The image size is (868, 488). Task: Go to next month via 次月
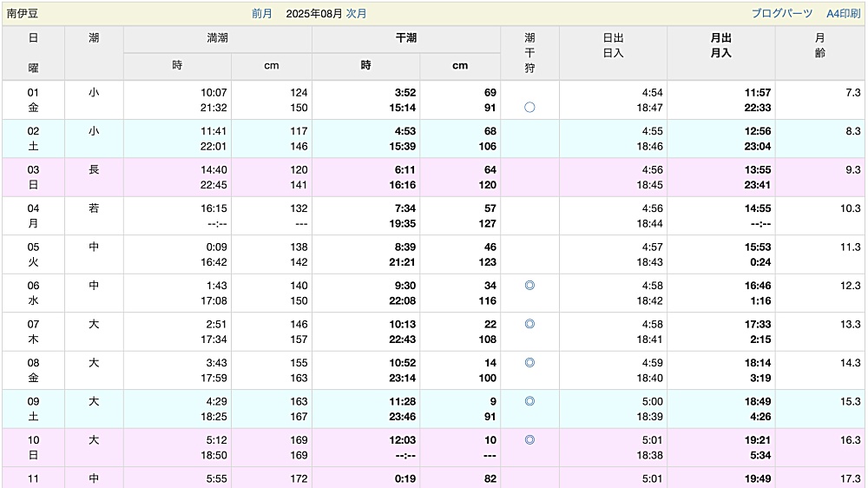356,13
